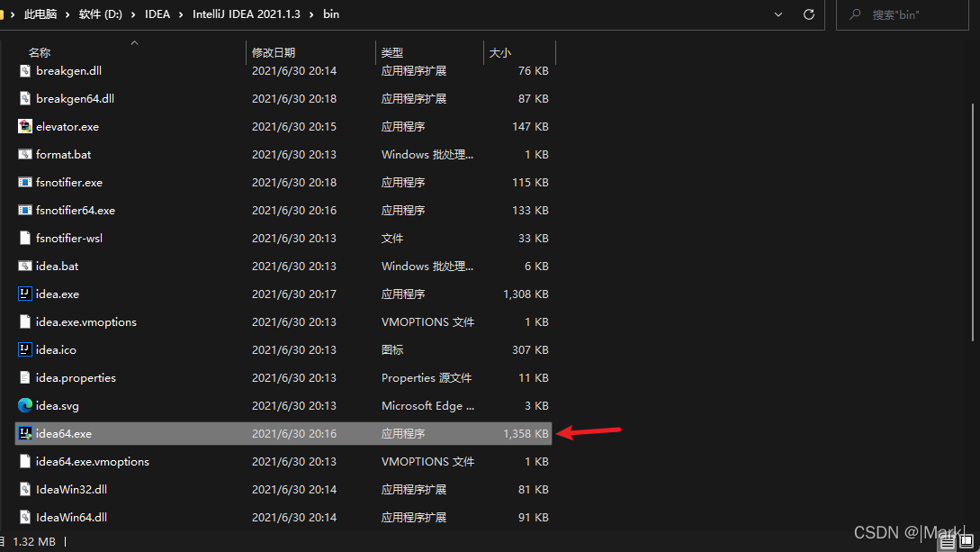Navigate to 软件 (D:) in breadcrumb

tap(100, 14)
